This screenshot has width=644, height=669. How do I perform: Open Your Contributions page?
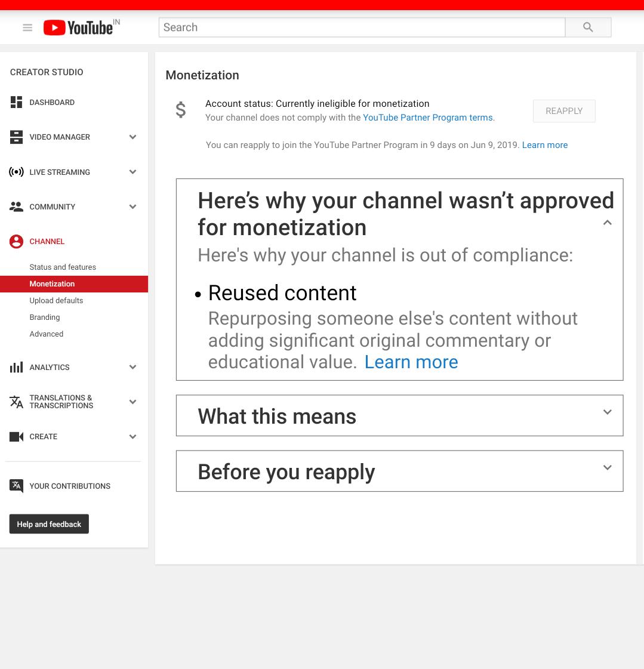point(70,486)
